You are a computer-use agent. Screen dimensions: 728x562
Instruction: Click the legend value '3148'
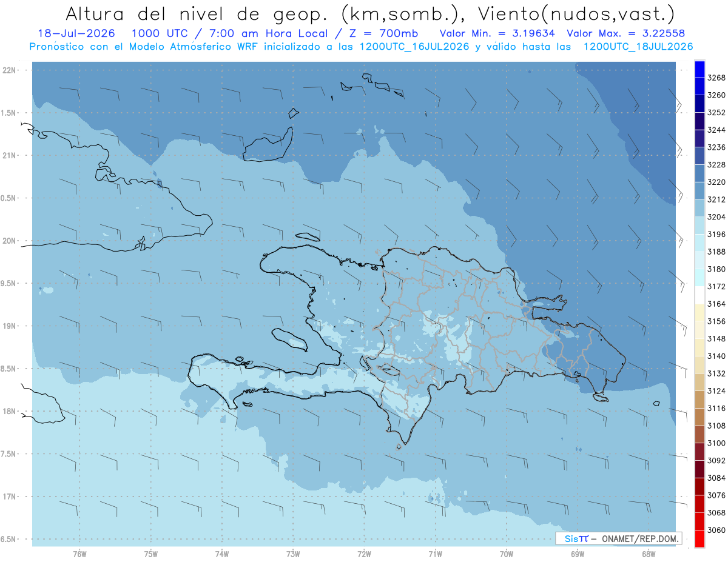tap(716, 339)
